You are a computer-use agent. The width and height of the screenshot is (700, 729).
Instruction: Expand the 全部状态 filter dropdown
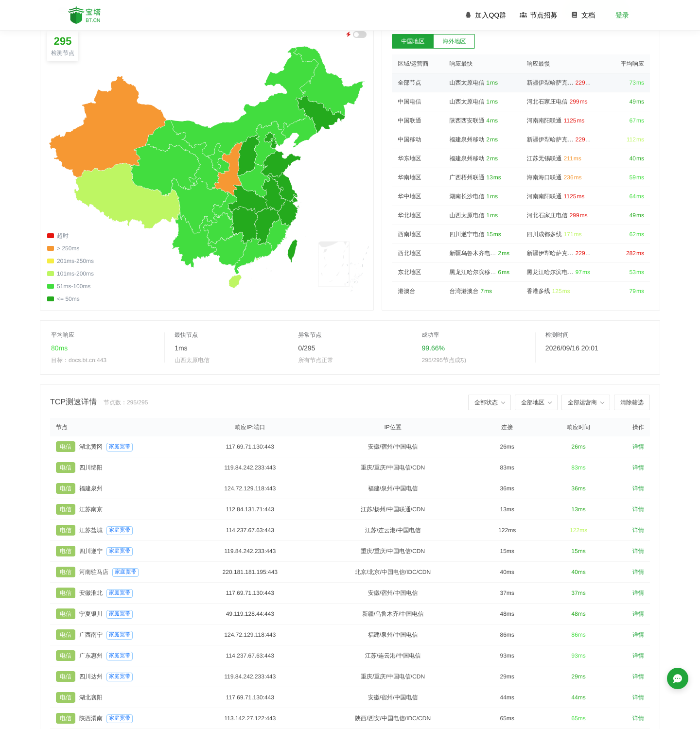click(490, 402)
